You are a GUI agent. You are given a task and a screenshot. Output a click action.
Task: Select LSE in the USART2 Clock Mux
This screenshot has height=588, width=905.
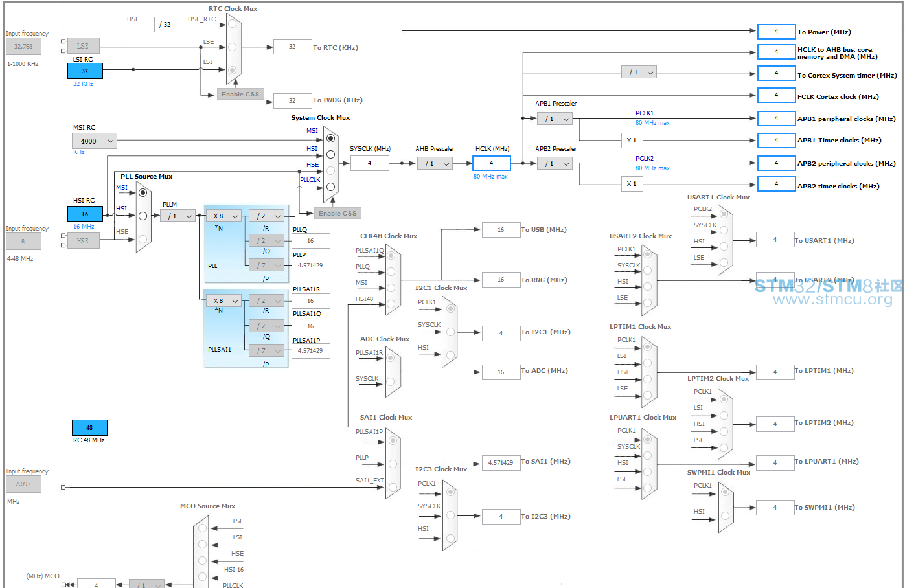pos(647,303)
